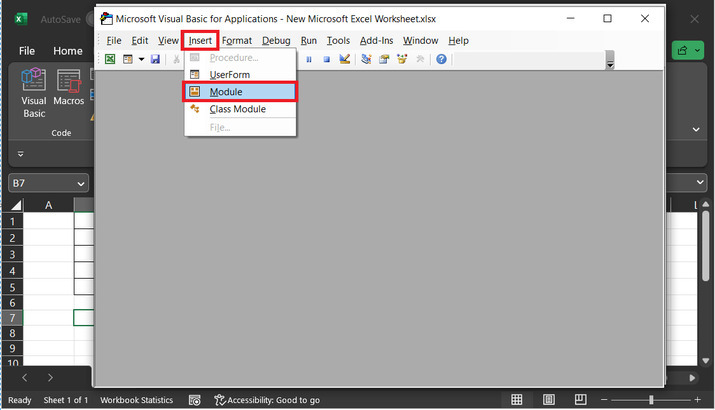Screen dimensions: 715x410
Task: Open VBA Help with the question mark icon
Action: point(441,59)
